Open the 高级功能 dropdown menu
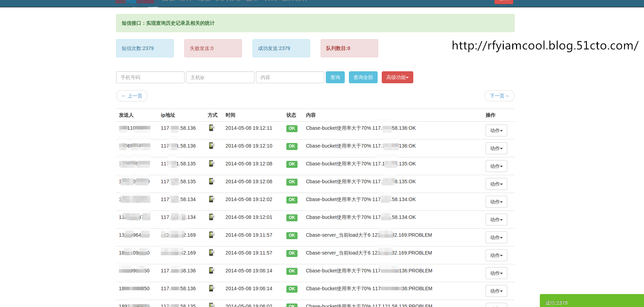This screenshot has height=307, width=644. click(397, 77)
